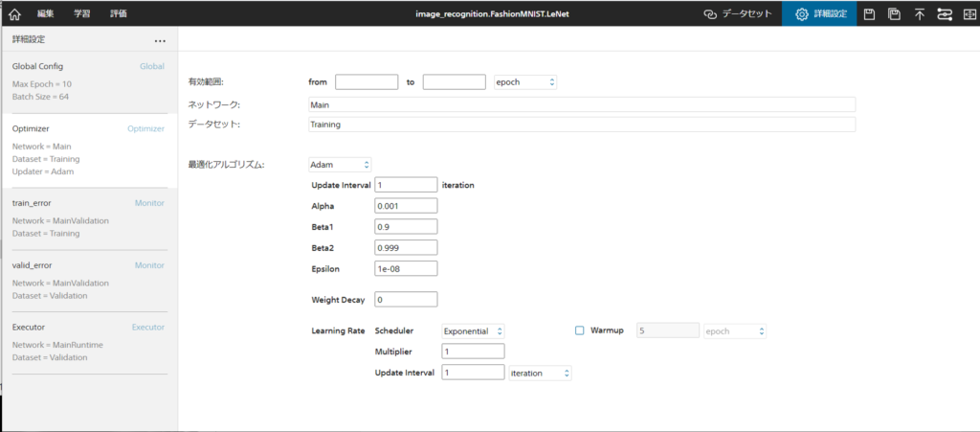980x432 pixels.
Task: Switch to the 詳細設定 tab
Action: [x=820, y=13]
